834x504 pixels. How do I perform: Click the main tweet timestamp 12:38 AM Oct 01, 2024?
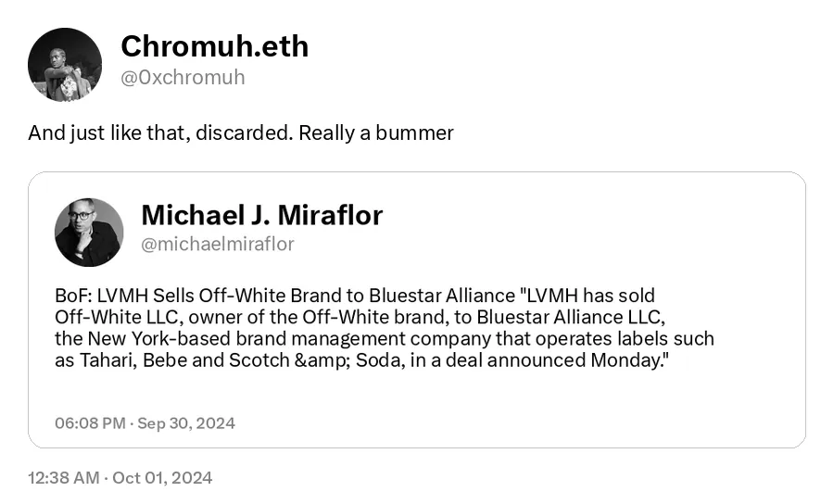click(x=120, y=478)
